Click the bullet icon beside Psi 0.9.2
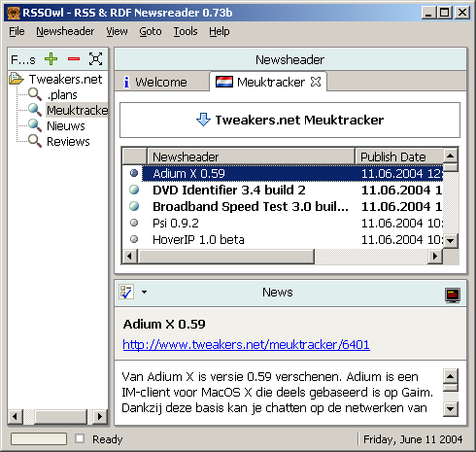 coord(134,223)
